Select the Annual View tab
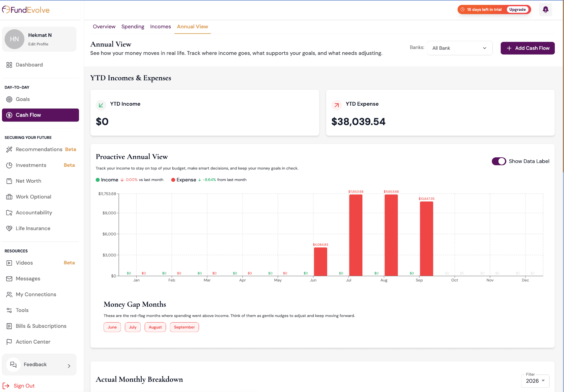The image size is (564, 392). pyautogui.click(x=192, y=27)
